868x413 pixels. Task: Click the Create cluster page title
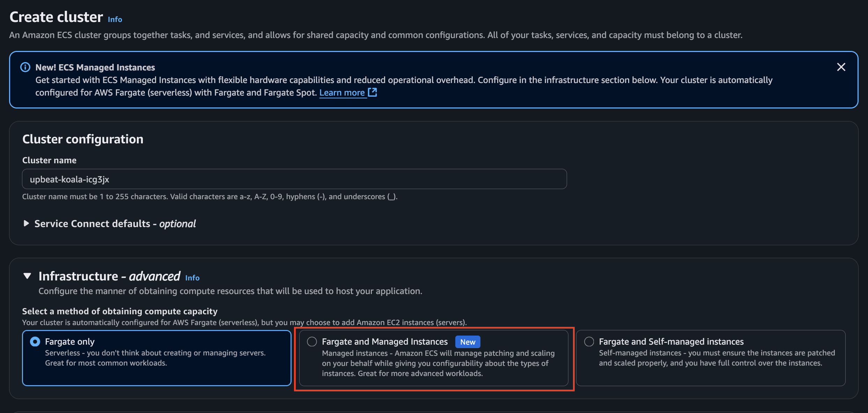tap(56, 17)
